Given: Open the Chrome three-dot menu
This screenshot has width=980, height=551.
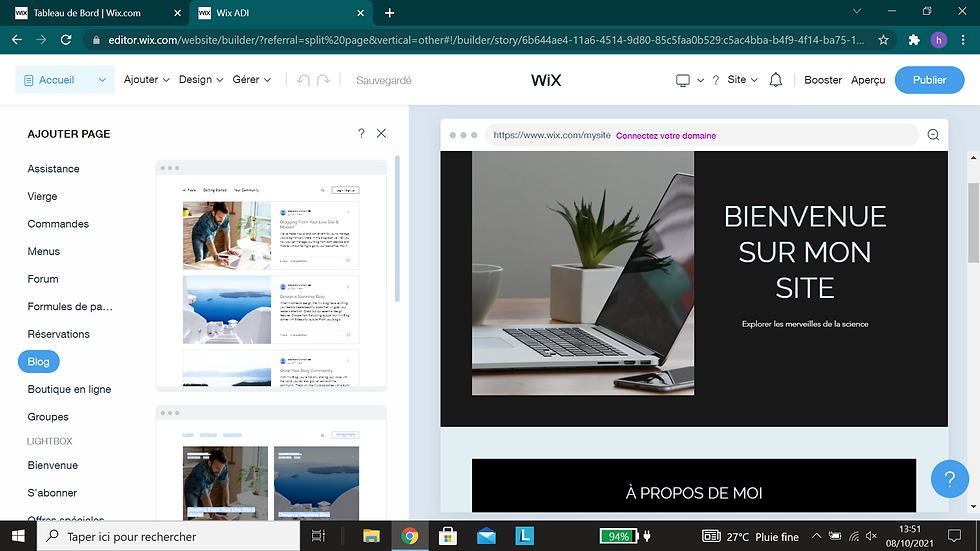Looking at the screenshot, I should pos(963,40).
